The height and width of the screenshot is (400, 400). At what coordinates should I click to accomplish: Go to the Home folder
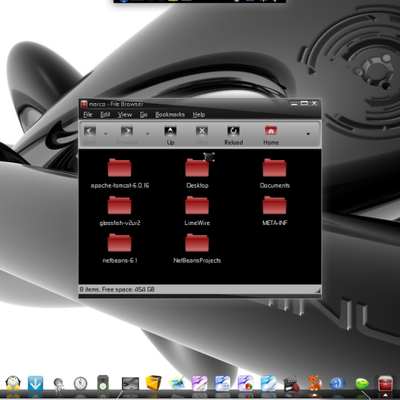pyautogui.click(x=271, y=135)
